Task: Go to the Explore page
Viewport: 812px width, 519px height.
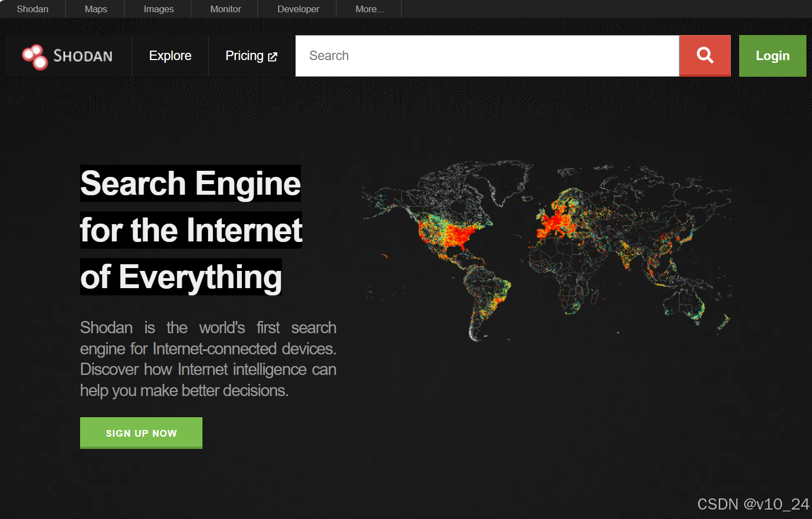Action: pos(170,56)
